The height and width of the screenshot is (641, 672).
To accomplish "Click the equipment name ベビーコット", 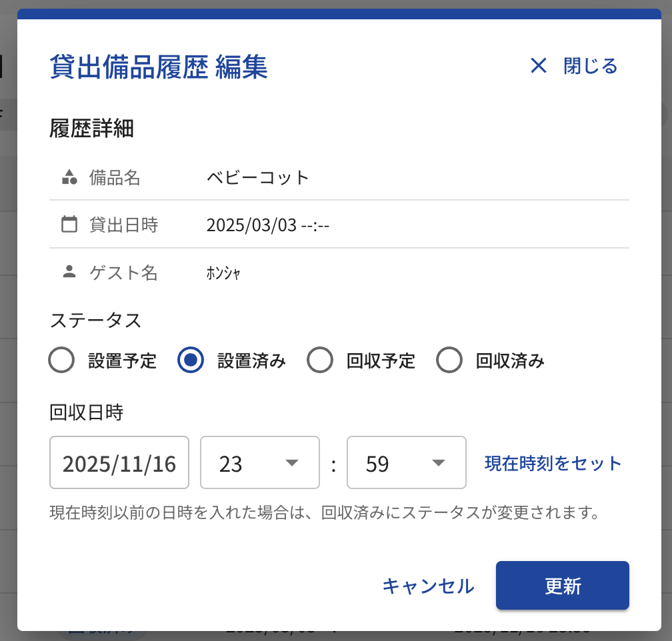I will (x=258, y=177).
